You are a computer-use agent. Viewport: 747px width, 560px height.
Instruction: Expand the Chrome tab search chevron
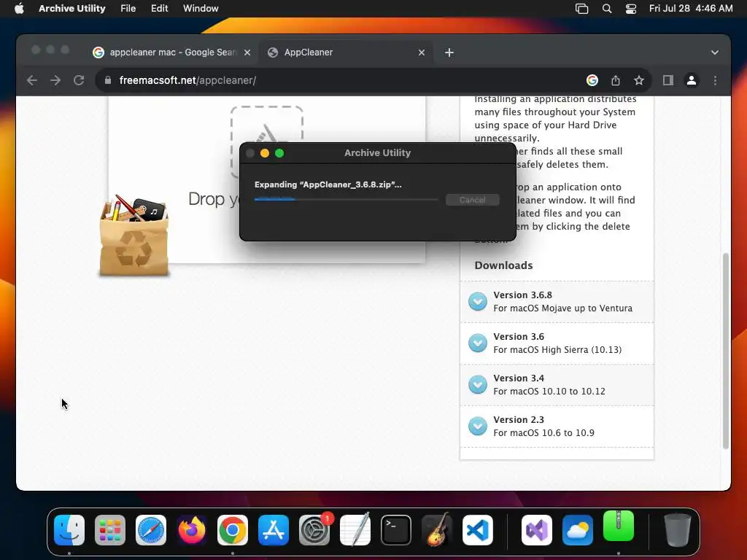click(x=715, y=52)
